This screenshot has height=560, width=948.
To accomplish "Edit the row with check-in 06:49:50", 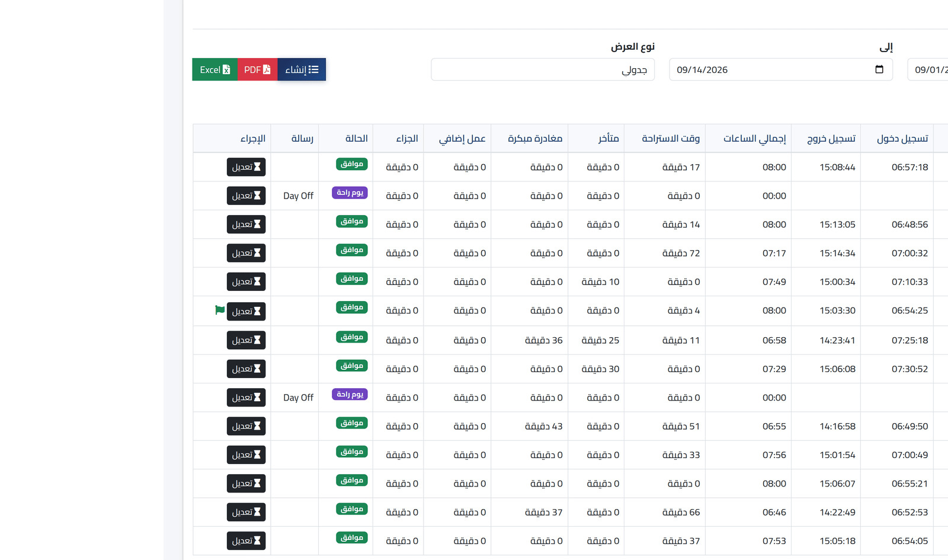I will pos(246,426).
